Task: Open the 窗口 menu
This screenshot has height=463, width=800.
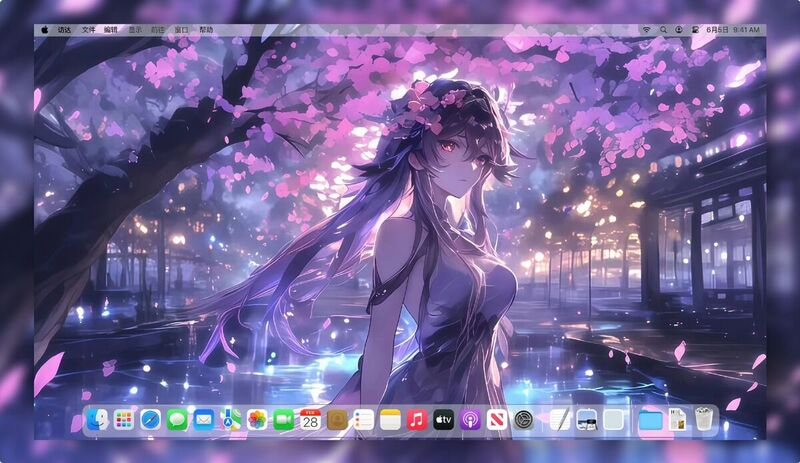Action: pos(182,30)
